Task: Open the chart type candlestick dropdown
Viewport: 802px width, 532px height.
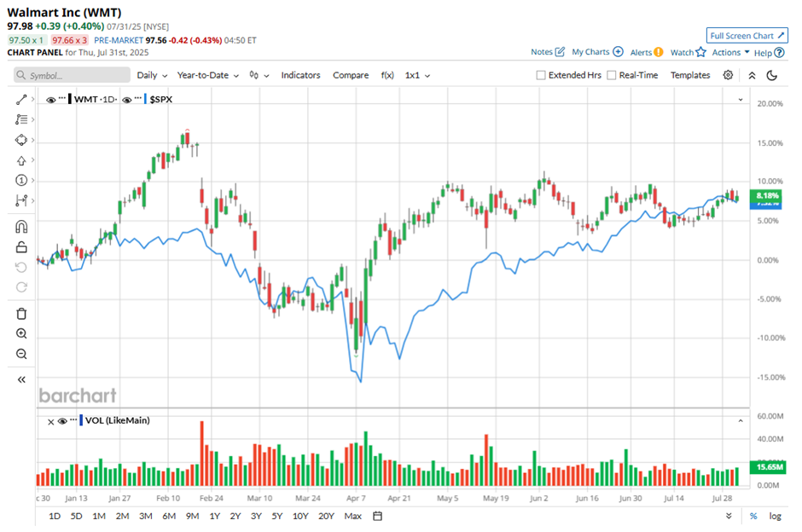Action: [259, 75]
